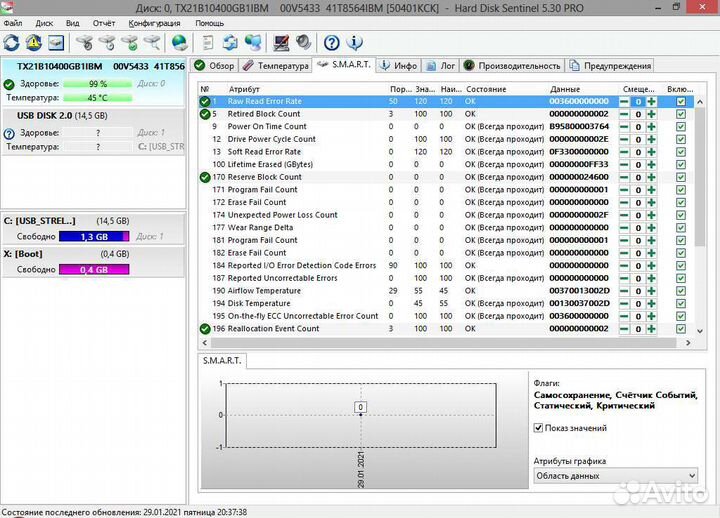Select the Soft Read Error Rate row
Viewport: 720px width, 518px height.
click(446, 152)
